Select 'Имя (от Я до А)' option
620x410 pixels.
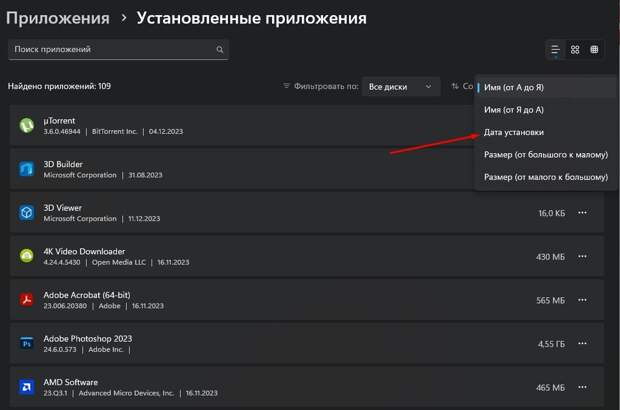[513, 110]
